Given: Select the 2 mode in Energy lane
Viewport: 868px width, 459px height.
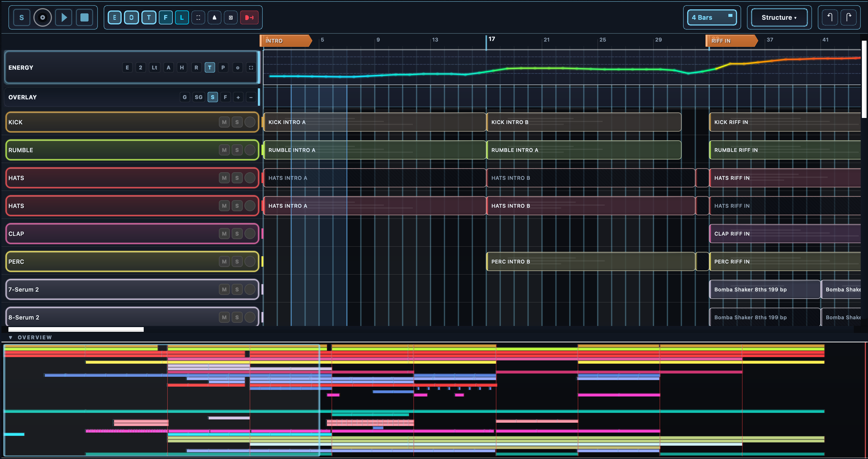Looking at the screenshot, I should [141, 67].
